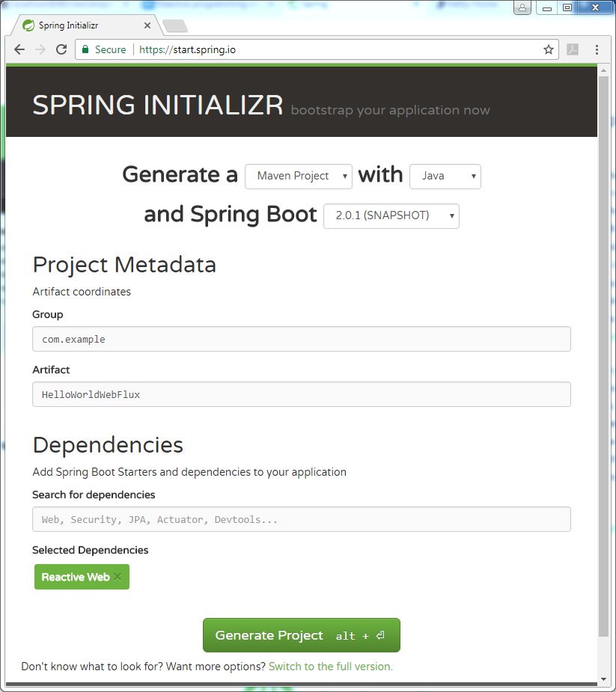616x692 pixels.
Task: Open the Java language dropdown
Action: pyautogui.click(x=445, y=176)
